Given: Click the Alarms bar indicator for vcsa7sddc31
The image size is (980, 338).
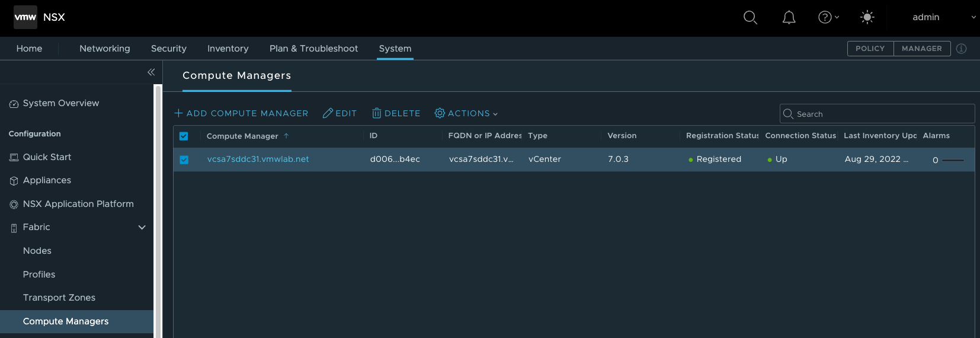Looking at the screenshot, I should [x=953, y=160].
